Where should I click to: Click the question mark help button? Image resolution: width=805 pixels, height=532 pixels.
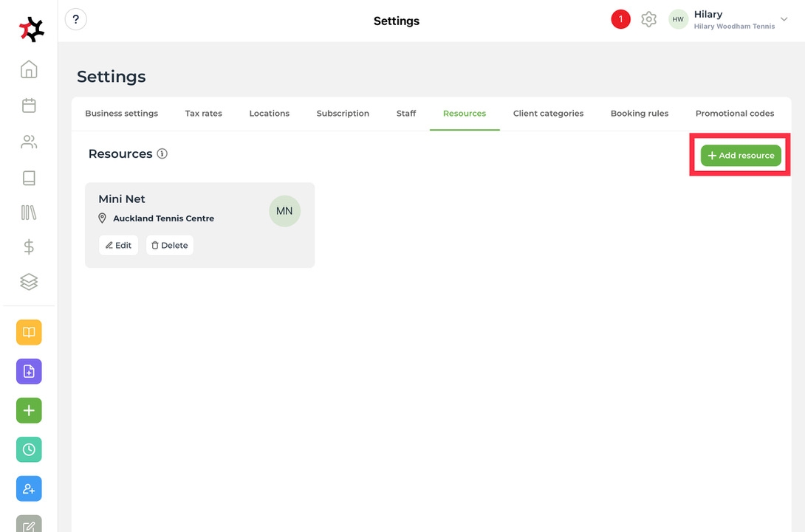click(x=76, y=20)
